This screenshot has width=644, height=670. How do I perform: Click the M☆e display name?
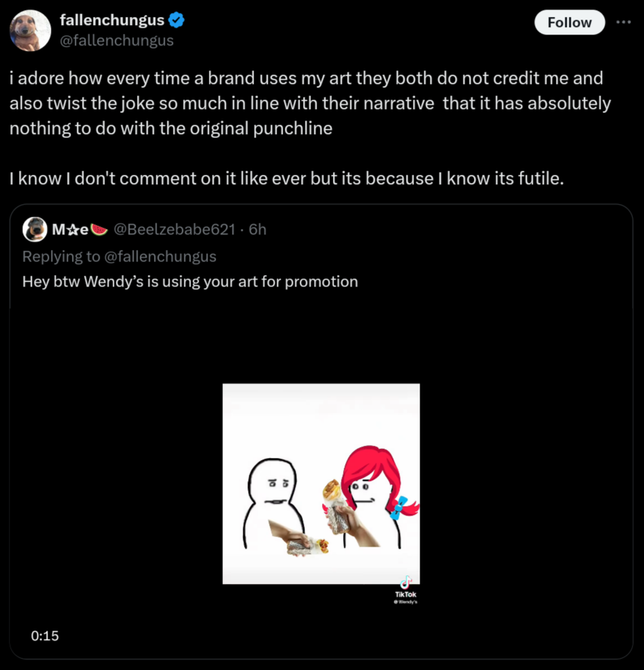[x=71, y=230]
